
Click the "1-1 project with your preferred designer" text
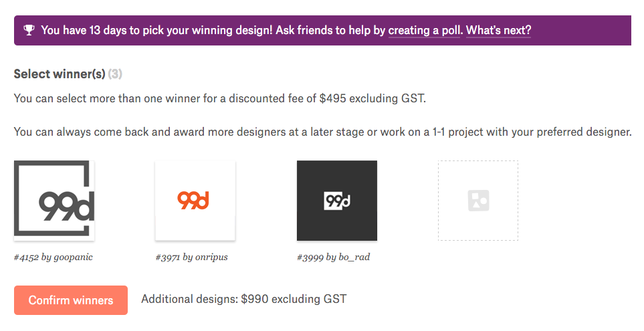tap(537, 132)
